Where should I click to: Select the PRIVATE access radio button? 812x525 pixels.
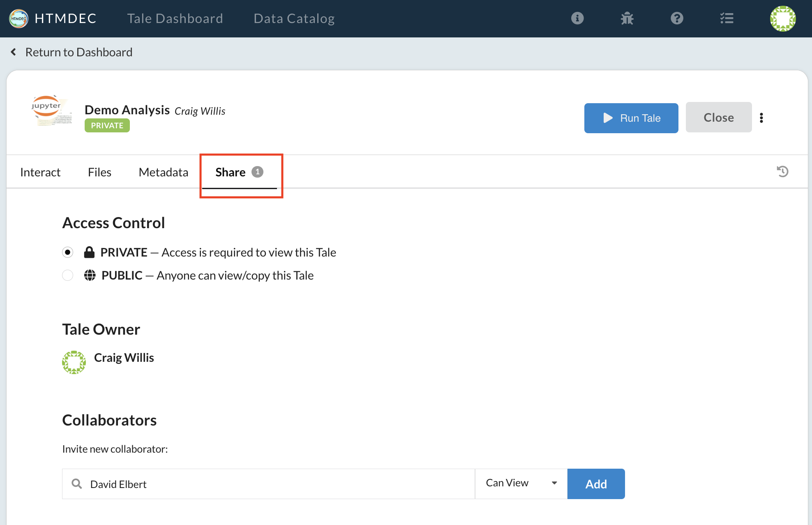coord(68,252)
